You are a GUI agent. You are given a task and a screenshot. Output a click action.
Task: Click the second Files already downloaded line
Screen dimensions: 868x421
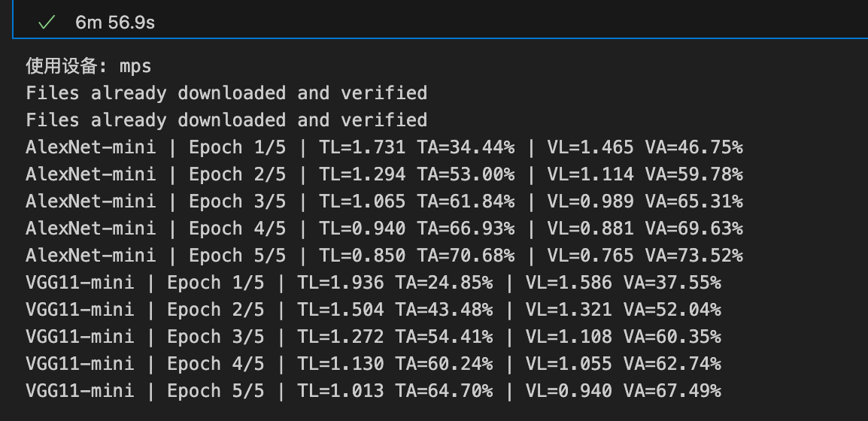tap(226, 120)
